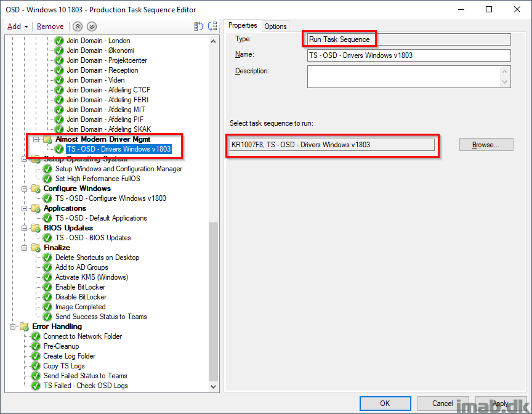Click the OK button
This screenshot has height=414, width=532.
[385, 403]
